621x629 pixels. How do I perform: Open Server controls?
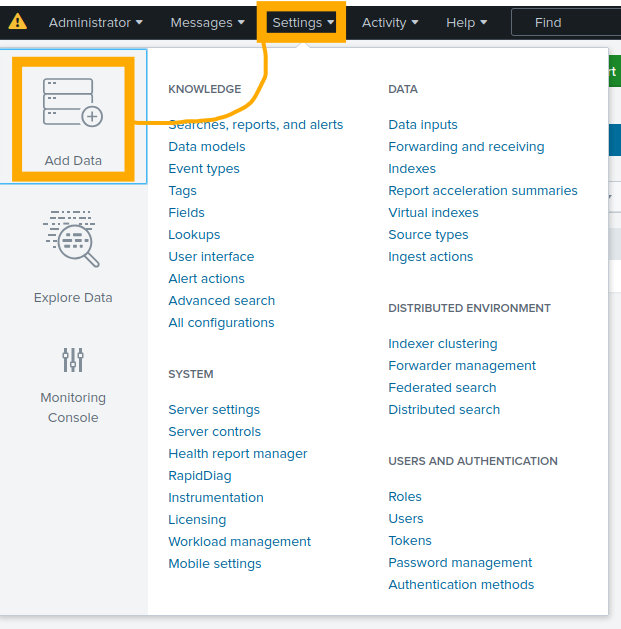pyautogui.click(x=214, y=432)
